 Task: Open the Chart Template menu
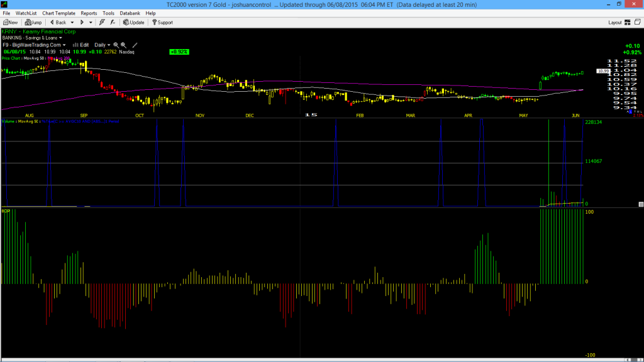pos(58,13)
